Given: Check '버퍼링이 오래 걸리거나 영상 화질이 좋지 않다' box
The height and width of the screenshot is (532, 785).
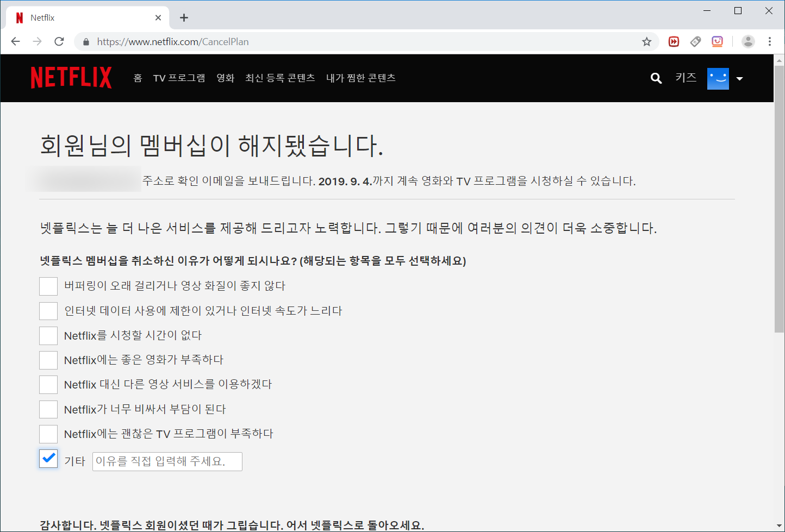Looking at the screenshot, I should point(48,286).
